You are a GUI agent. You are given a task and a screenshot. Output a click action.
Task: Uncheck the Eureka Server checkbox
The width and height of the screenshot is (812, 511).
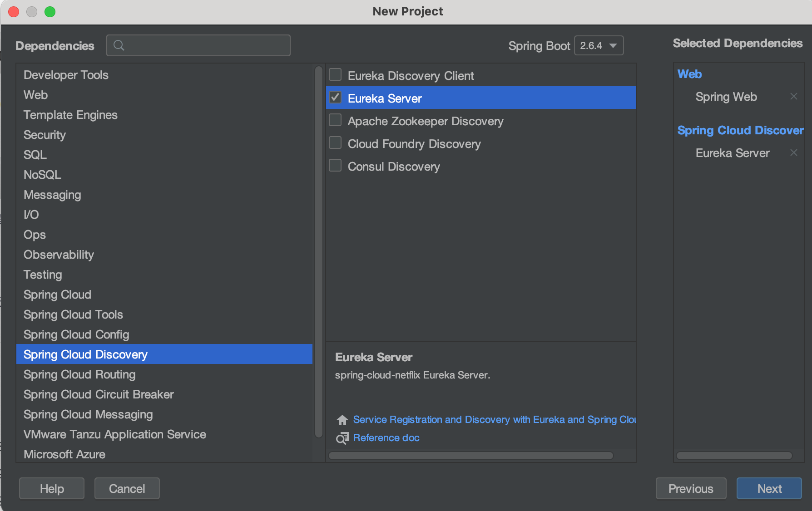335,98
